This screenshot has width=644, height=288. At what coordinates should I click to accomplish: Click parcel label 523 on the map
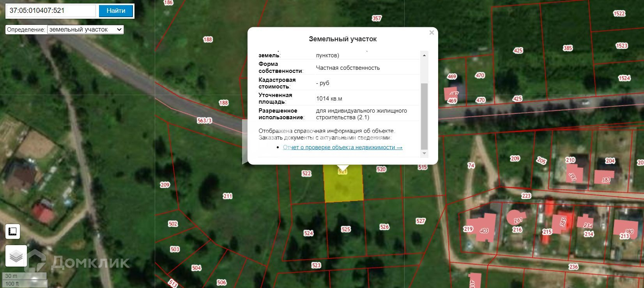(x=316, y=265)
